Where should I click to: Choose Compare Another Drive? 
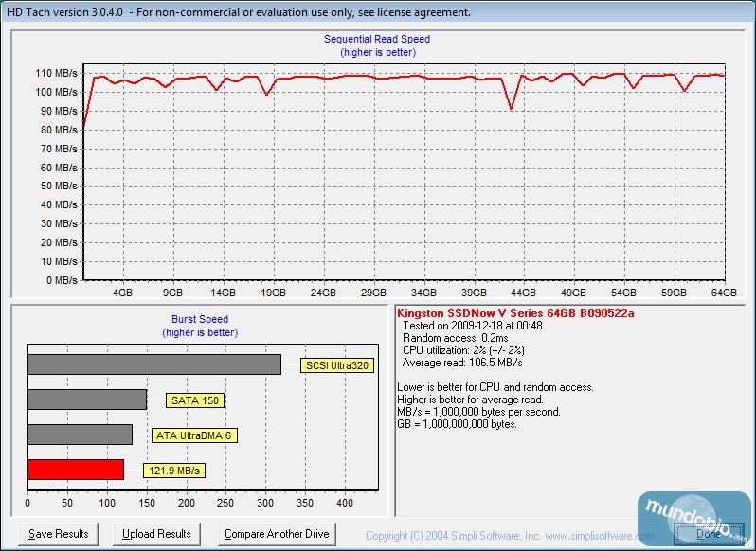[277, 534]
